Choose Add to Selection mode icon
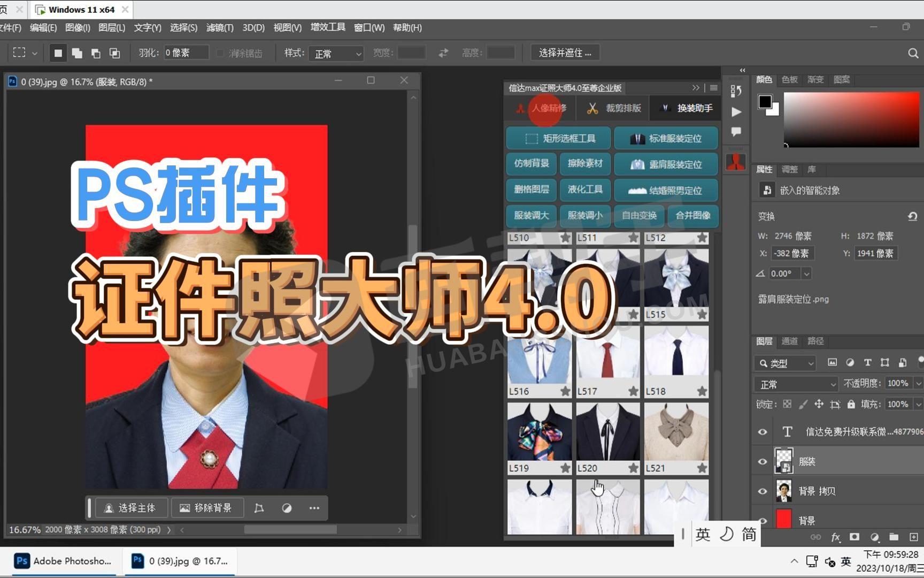The width and height of the screenshot is (924, 578). click(x=77, y=52)
